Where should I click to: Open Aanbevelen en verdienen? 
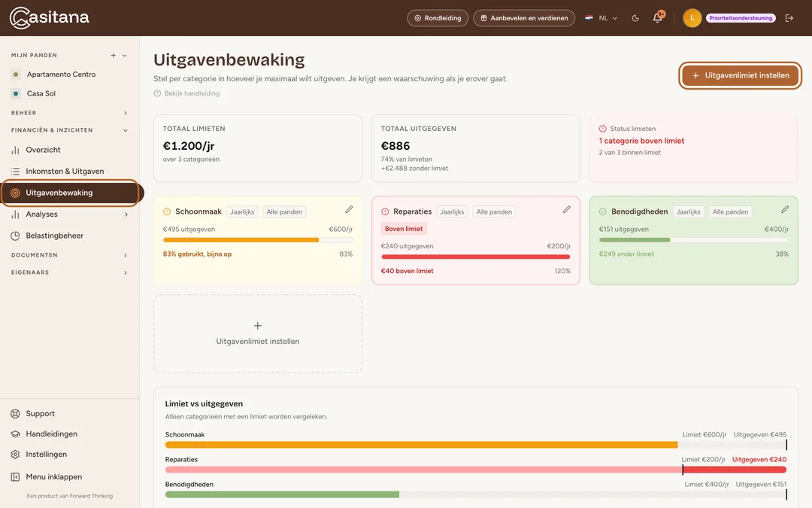point(523,18)
